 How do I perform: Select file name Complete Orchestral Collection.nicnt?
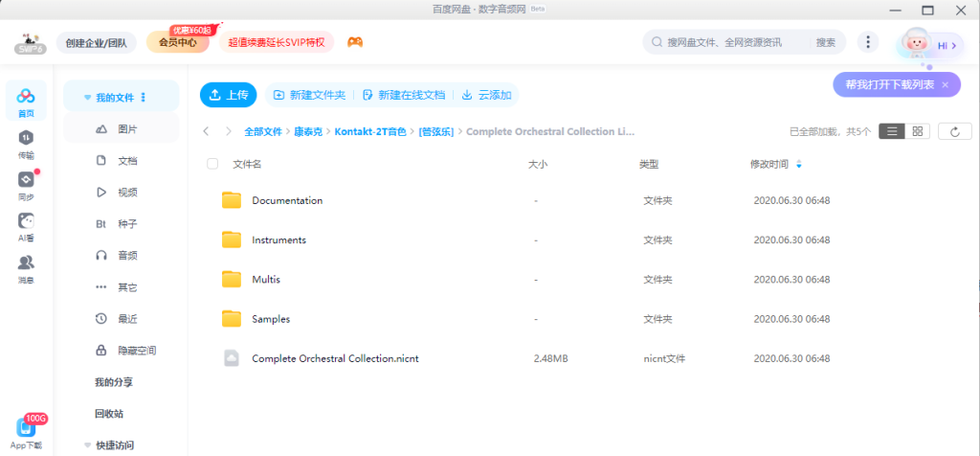[x=335, y=358]
